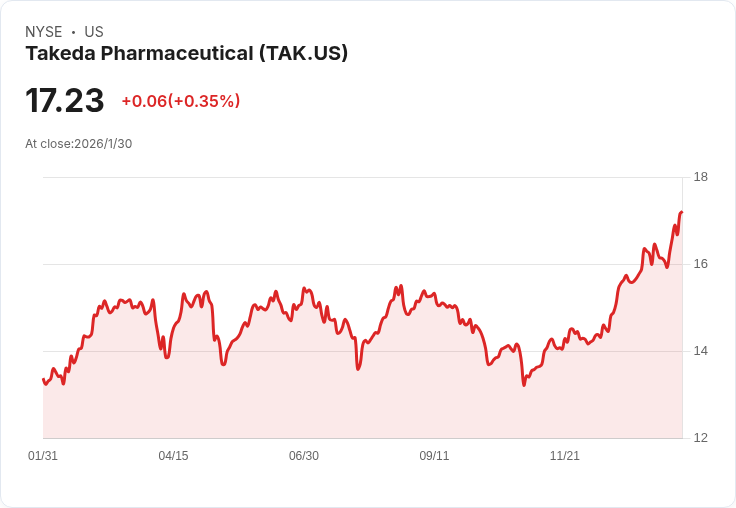Click the At close:2026/1/30 timestamp

point(78,144)
